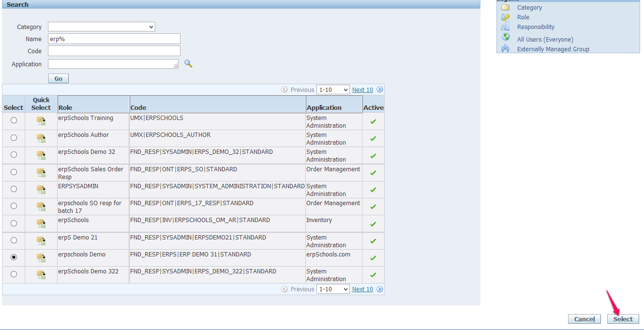The width and height of the screenshot is (644, 330).
Task: Click the Cancel button
Action: tap(584, 319)
